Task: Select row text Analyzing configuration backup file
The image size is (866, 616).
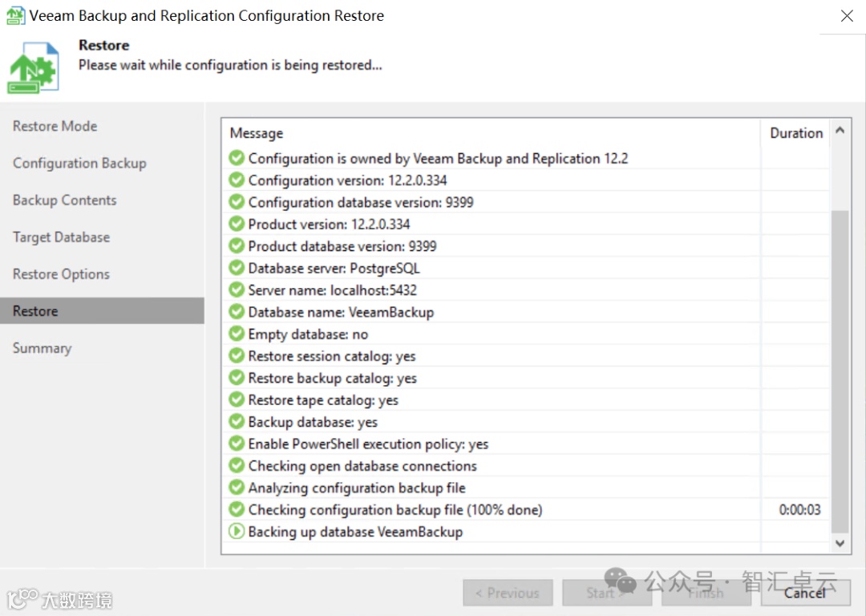Action: click(x=357, y=488)
